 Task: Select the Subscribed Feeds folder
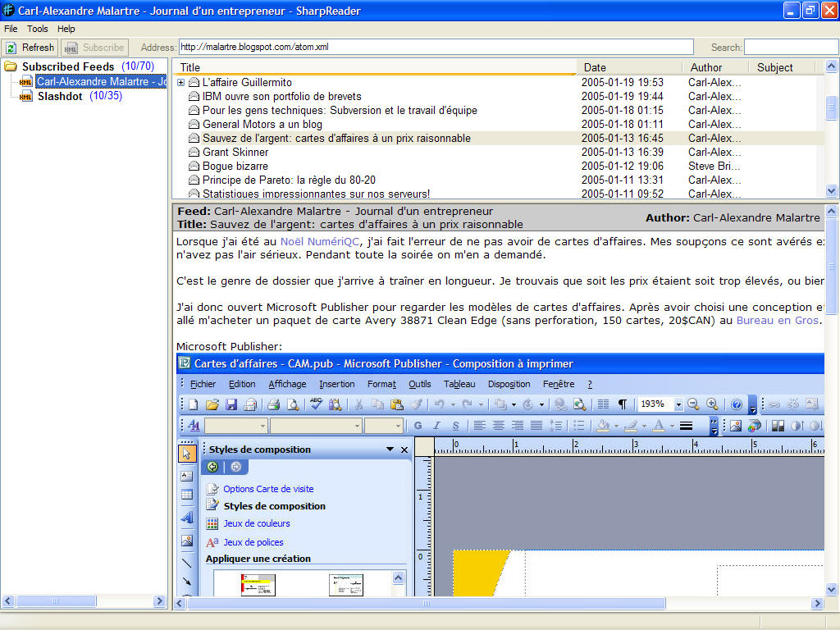(x=68, y=66)
